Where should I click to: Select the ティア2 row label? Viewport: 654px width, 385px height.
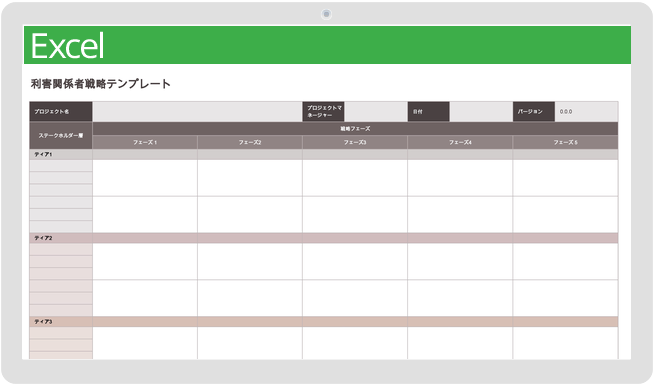(x=61, y=238)
